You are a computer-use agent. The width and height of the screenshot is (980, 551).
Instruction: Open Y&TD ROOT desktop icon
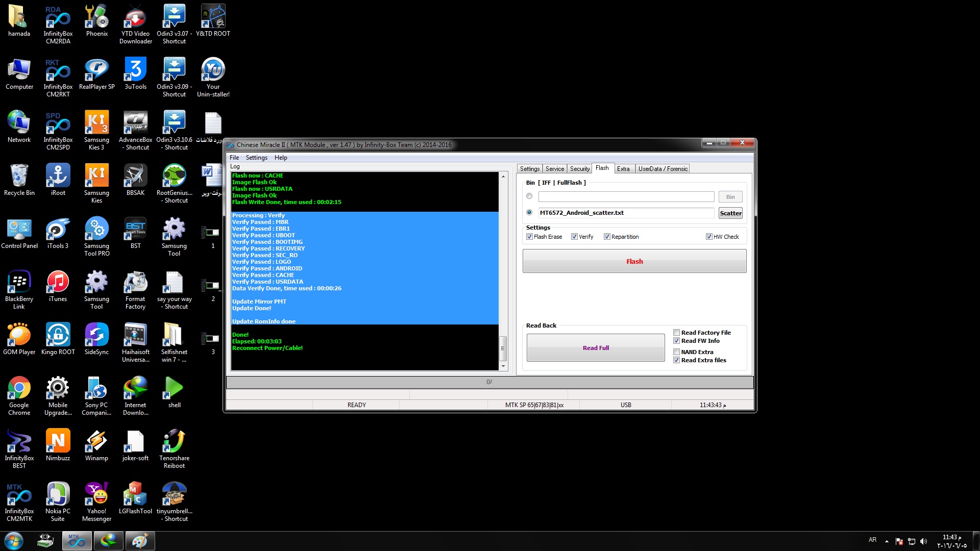213,20
